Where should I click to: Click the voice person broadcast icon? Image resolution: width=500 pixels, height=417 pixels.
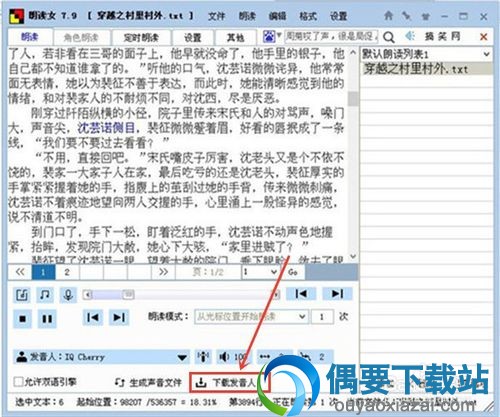(x=203, y=357)
